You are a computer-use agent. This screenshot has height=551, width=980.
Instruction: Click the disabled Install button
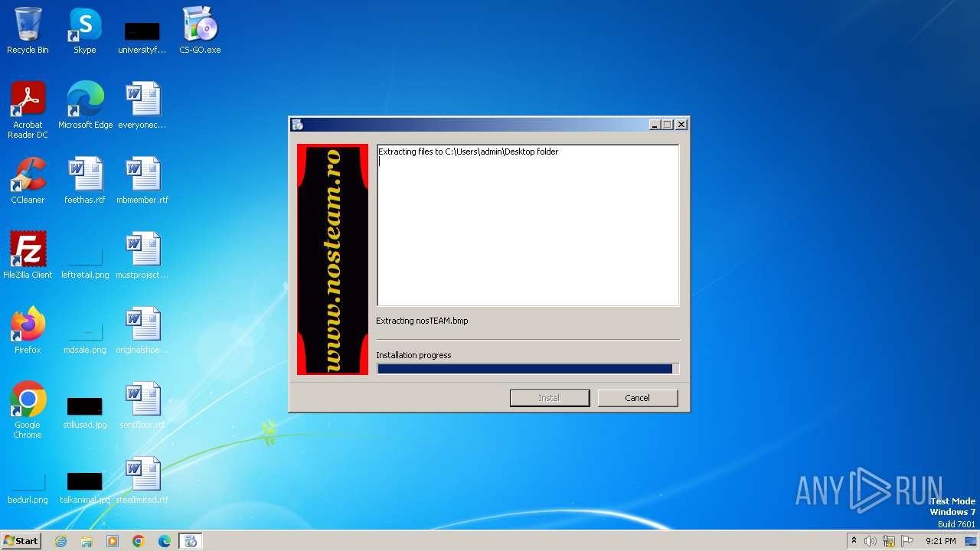point(550,398)
